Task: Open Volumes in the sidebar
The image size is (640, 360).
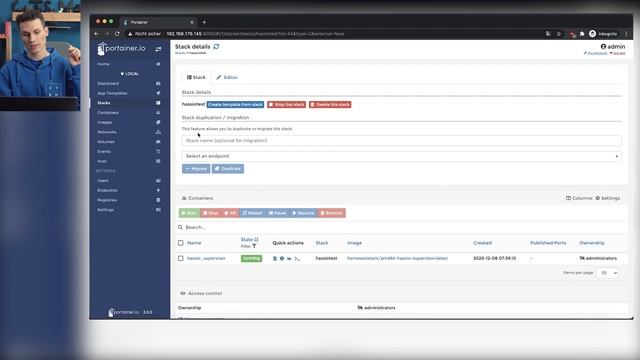Action: 106,142
